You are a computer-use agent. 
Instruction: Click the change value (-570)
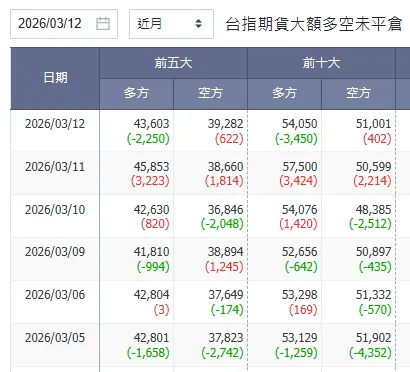coord(375,310)
